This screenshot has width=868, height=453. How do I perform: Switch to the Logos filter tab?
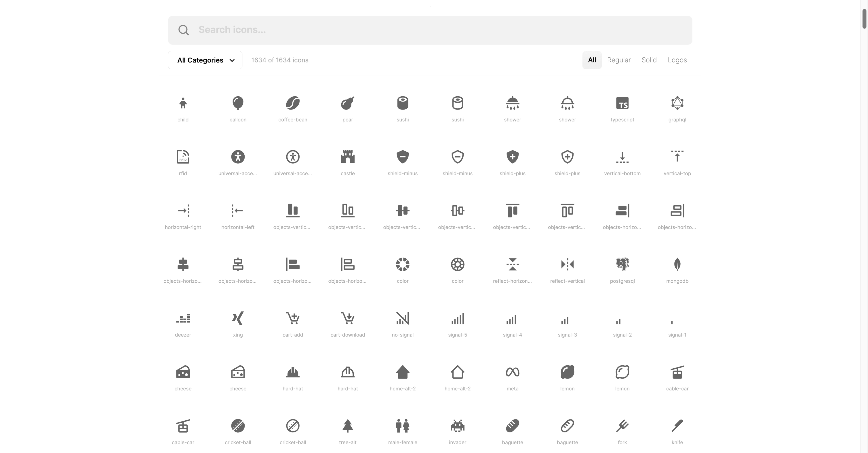tap(677, 60)
